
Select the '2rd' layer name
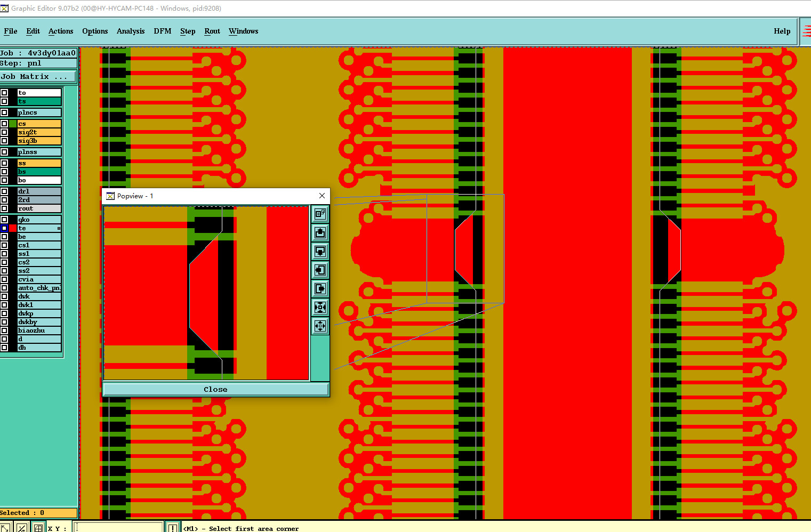tap(39, 200)
